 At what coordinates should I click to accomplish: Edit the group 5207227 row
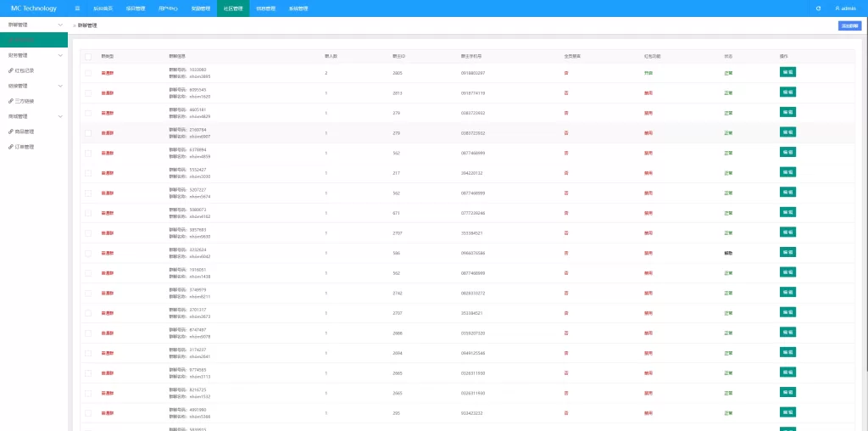tap(787, 192)
